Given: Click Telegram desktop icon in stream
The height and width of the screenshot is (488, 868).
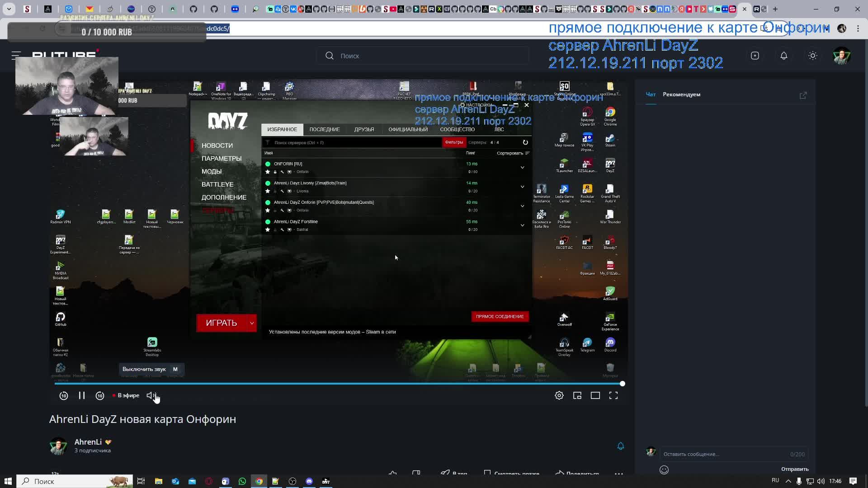Looking at the screenshot, I should (587, 345).
